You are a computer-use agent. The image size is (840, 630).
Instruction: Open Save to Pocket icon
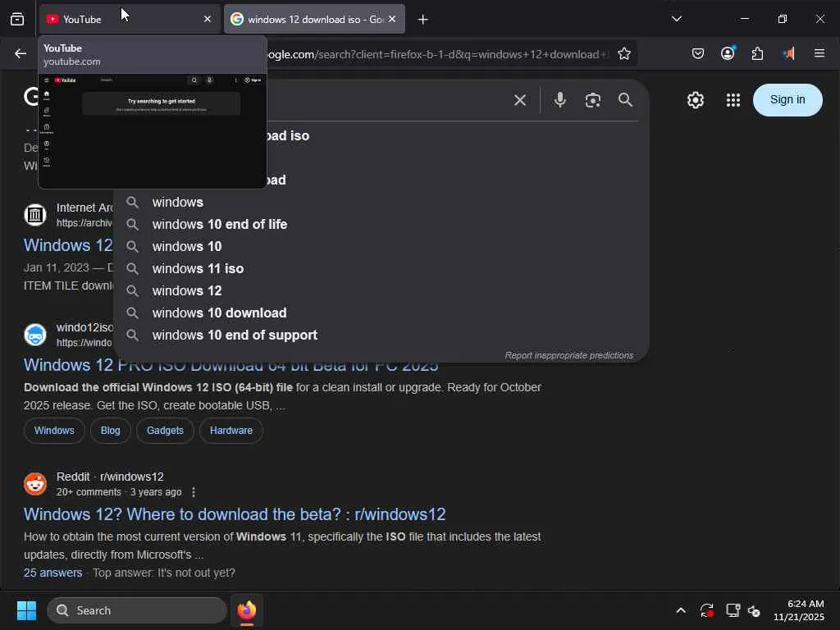(697, 53)
